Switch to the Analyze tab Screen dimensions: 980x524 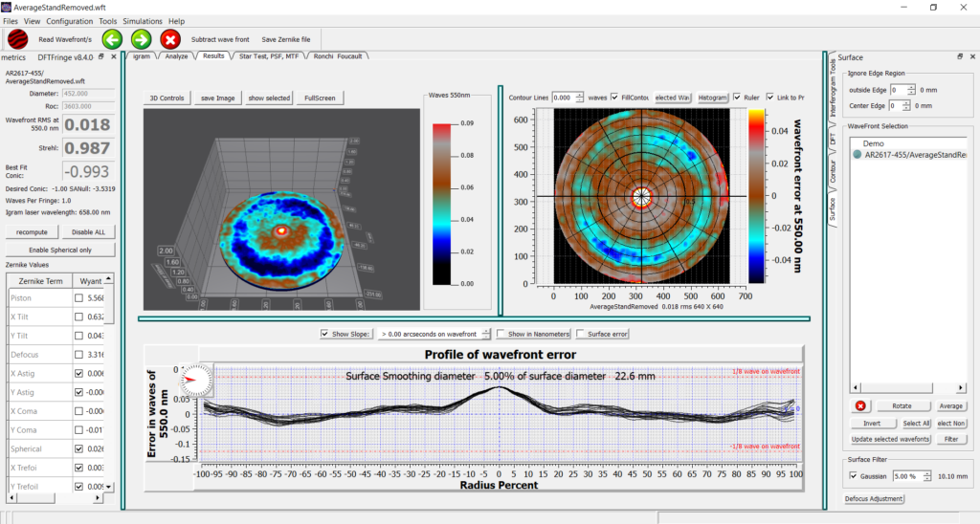pyautogui.click(x=176, y=56)
